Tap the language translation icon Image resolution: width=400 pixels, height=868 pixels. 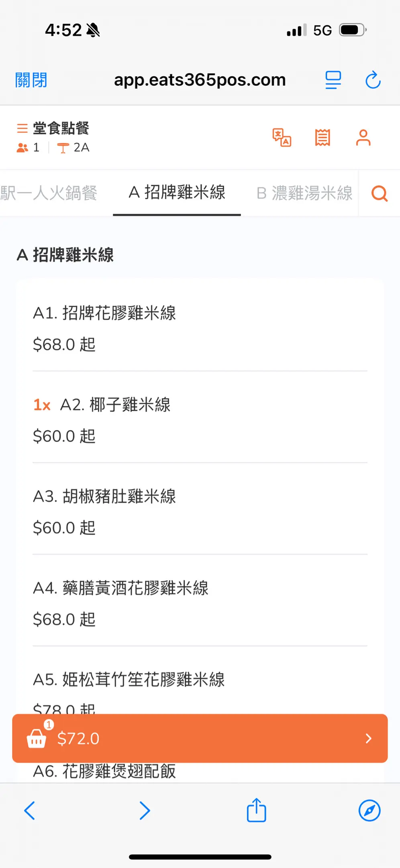[282, 137]
